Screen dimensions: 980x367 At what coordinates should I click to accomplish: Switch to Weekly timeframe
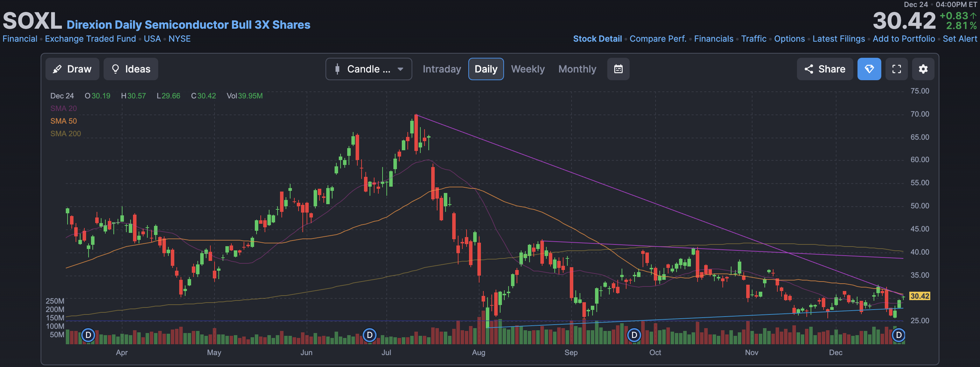tap(528, 69)
